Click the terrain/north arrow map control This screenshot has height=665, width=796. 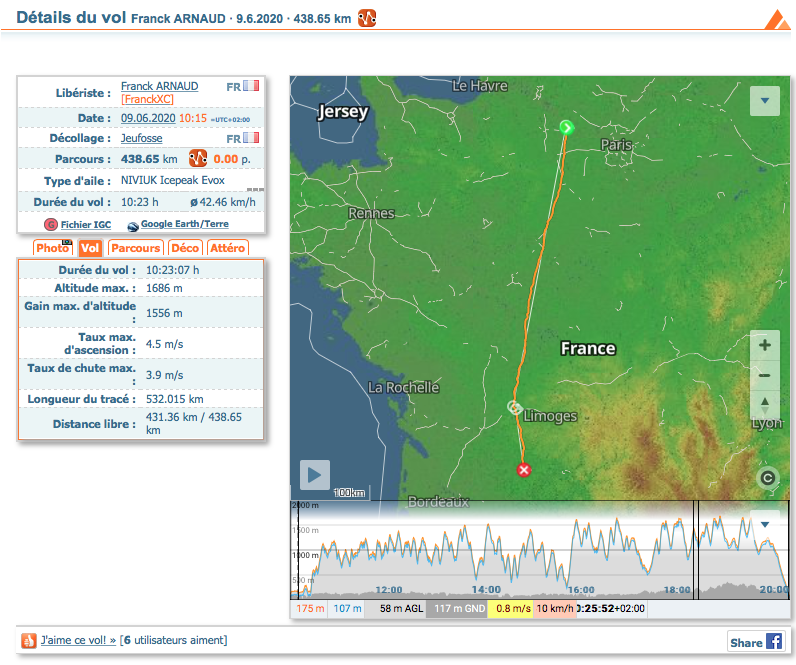pos(765,406)
